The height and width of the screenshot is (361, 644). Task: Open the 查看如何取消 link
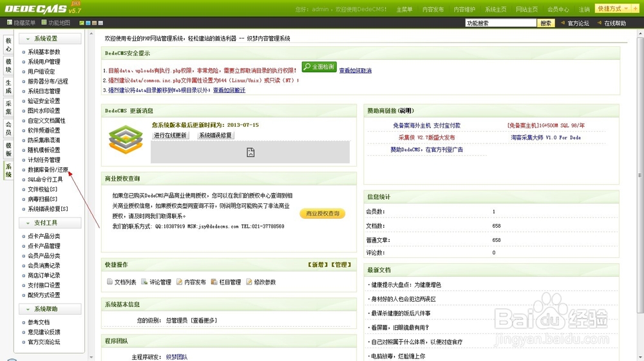pos(355,71)
